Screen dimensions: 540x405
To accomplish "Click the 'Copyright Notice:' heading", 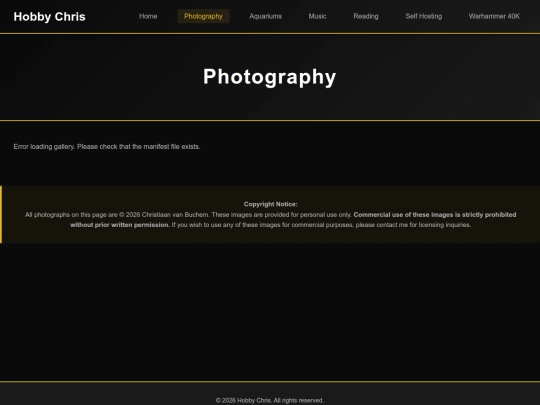I will coord(270,204).
